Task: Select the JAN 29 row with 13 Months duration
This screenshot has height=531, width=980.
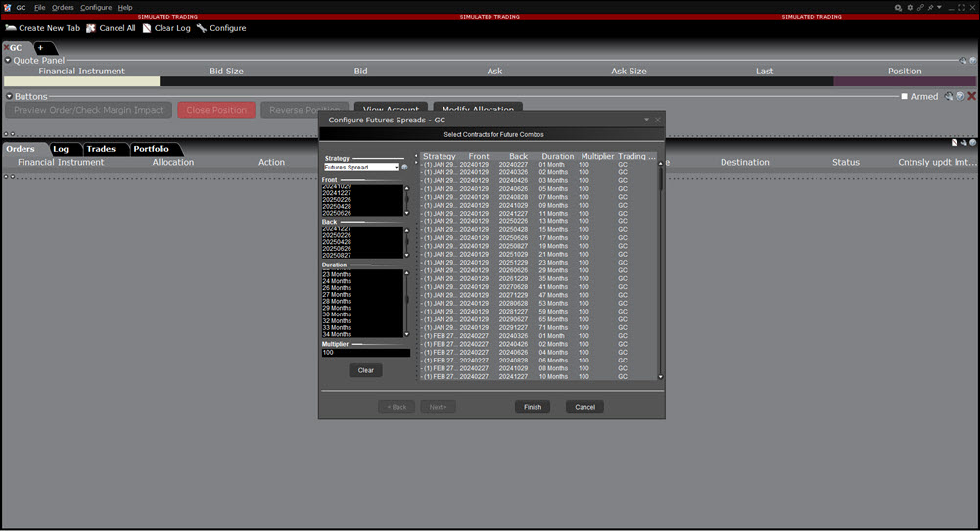Action: (x=538, y=221)
